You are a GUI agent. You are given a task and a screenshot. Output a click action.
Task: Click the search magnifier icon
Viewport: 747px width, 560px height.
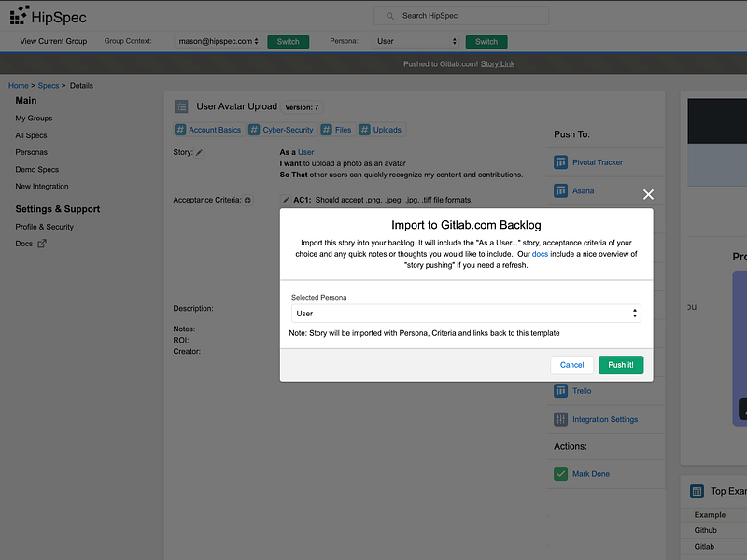[389, 16]
